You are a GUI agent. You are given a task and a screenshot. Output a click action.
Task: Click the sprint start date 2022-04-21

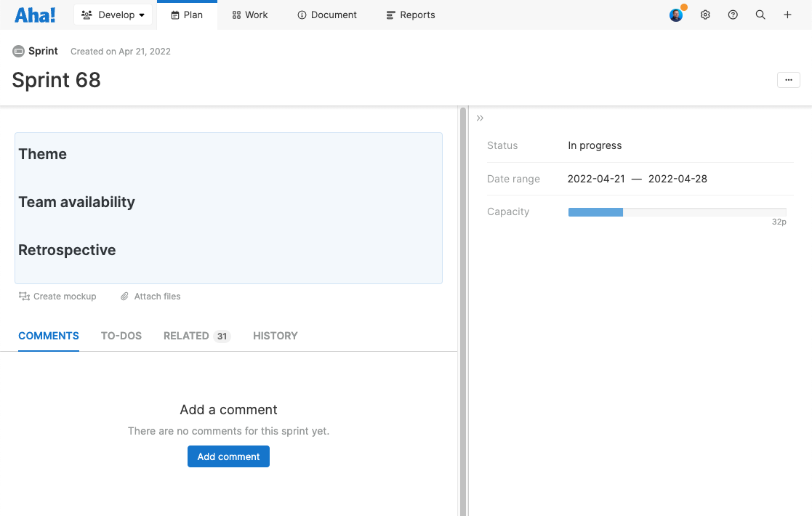click(x=596, y=179)
